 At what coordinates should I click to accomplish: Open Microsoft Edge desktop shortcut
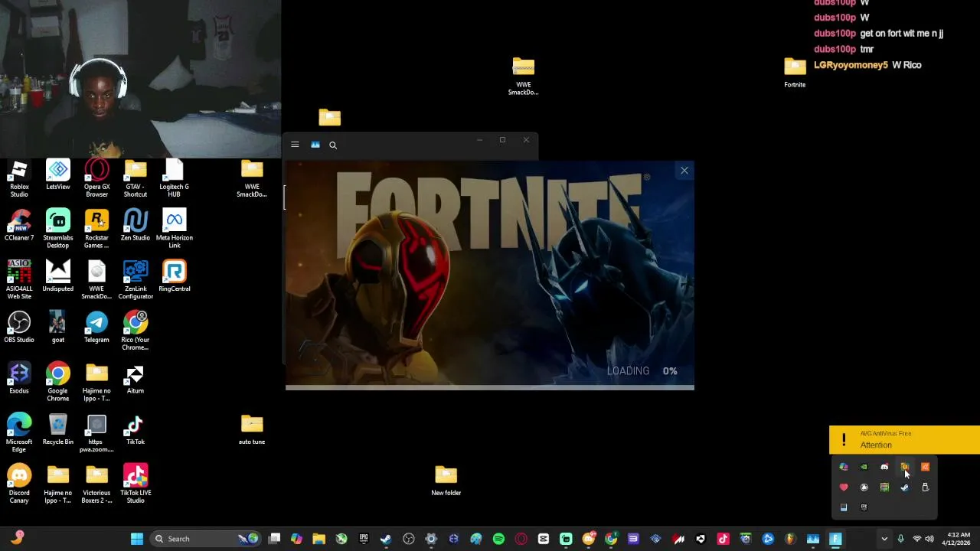(x=19, y=433)
